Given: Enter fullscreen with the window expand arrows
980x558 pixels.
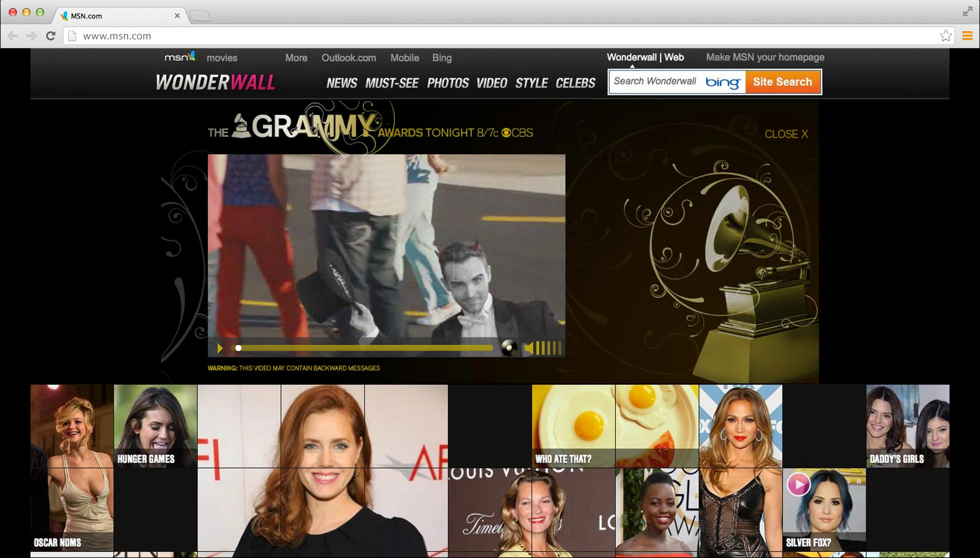Looking at the screenshot, I should (967, 12).
